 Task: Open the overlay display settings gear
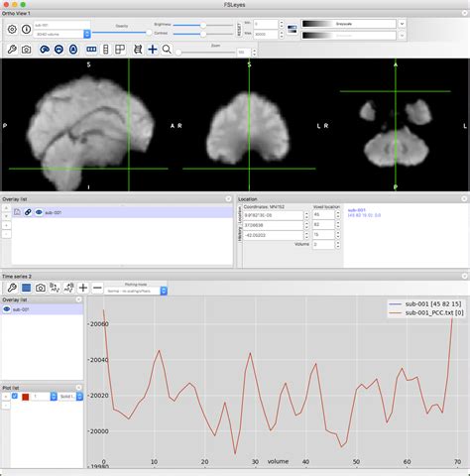tap(12, 30)
